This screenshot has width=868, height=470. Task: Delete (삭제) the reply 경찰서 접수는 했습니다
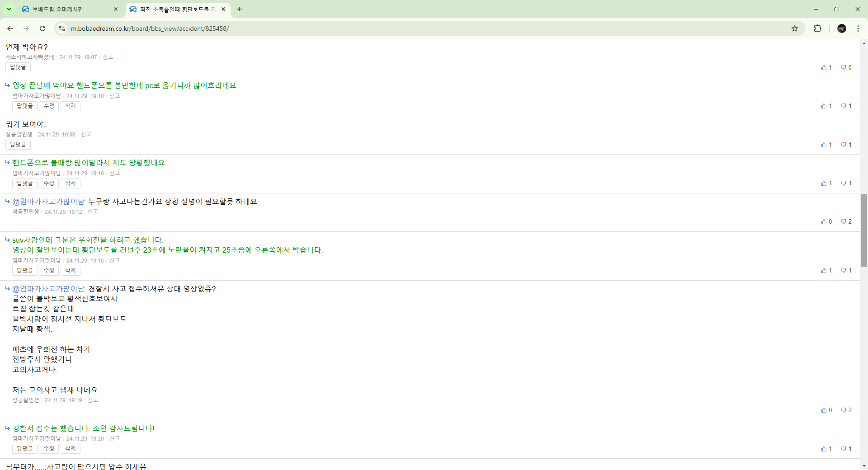coord(71,449)
